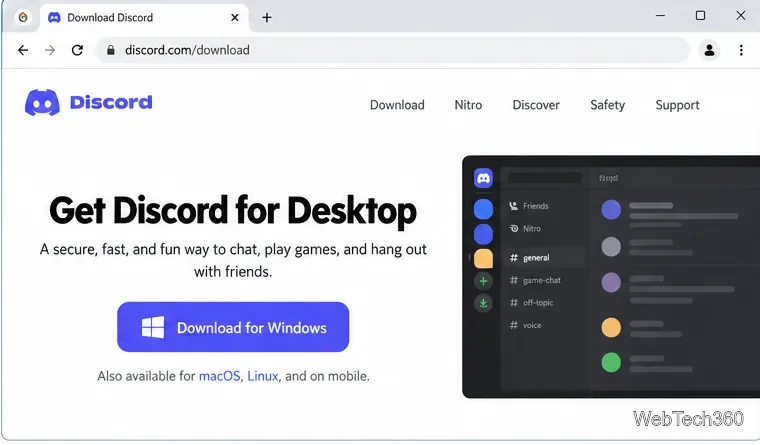760x445 pixels.
Task: Click the address bar showing discord.com/download
Action: click(x=392, y=50)
